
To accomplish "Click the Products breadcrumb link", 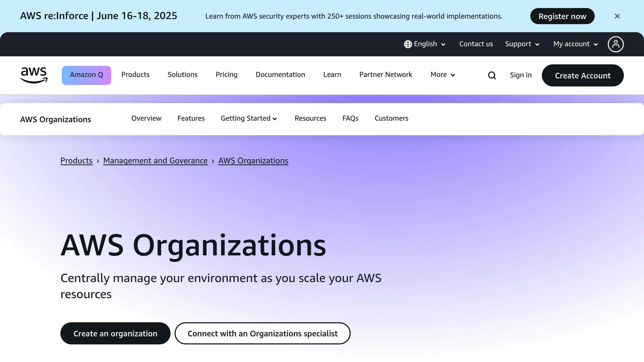I will tap(76, 161).
